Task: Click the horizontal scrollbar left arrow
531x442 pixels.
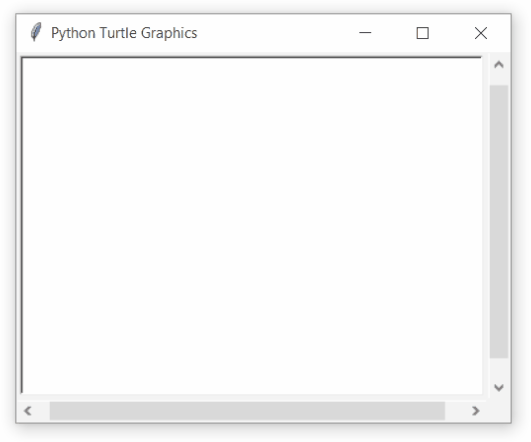Action: tap(28, 411)
